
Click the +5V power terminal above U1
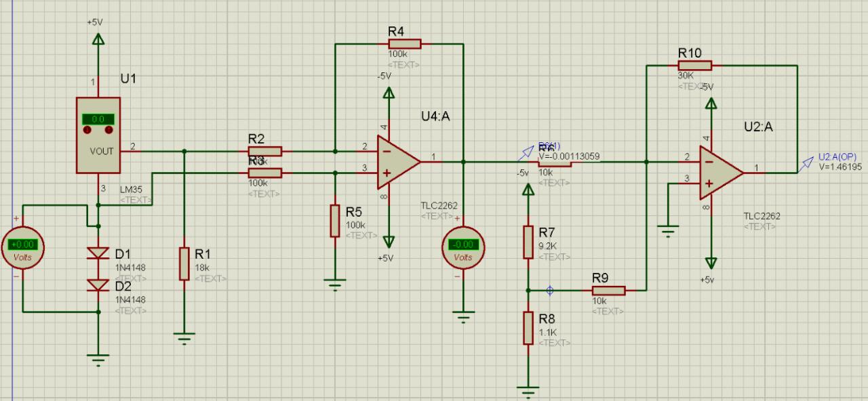click(99, 39)
